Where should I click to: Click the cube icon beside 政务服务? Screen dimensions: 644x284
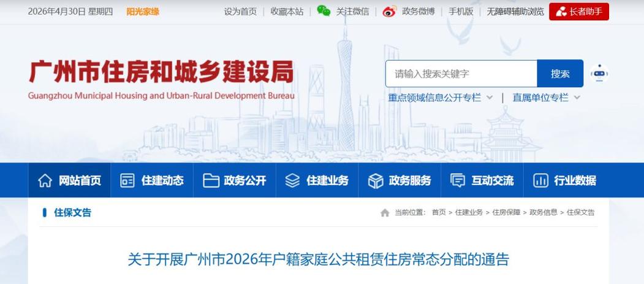click(x=376, y=180)
